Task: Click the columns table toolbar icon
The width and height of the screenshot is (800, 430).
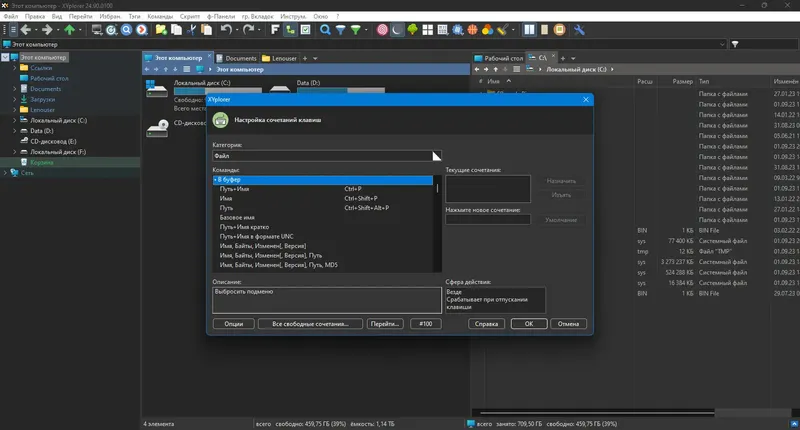Action: 443,30
